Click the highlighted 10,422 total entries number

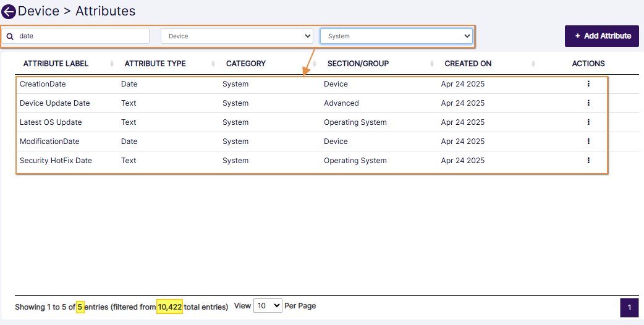coord(169,306)
